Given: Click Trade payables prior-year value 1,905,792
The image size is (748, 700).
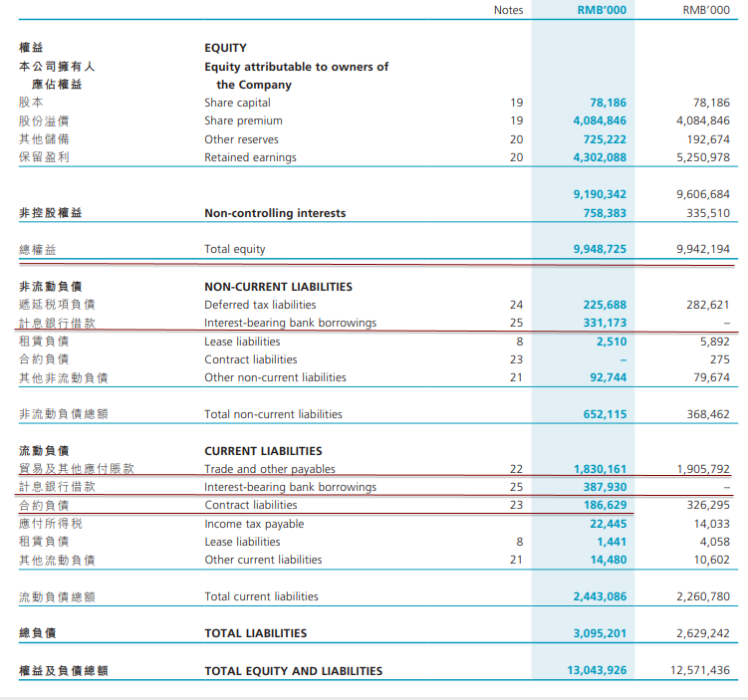Looking at the screenshot, I should 702,469.
